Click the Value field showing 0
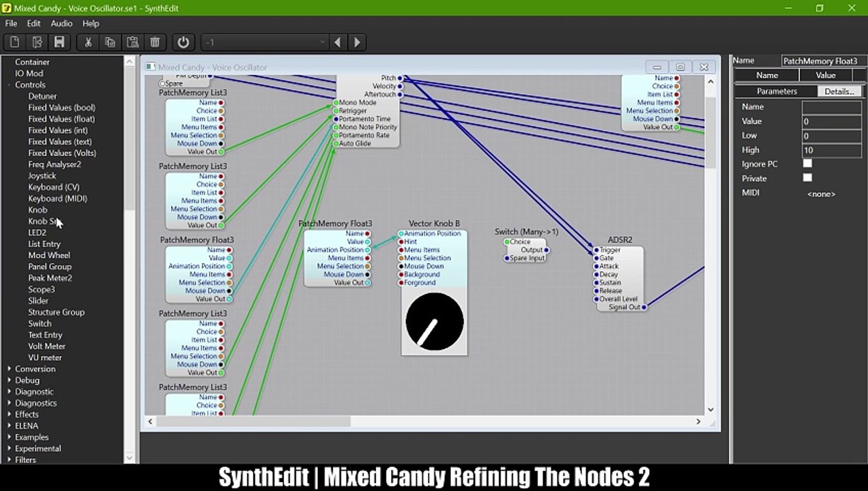The image size is (868, 491). click(x=831, y=121)
